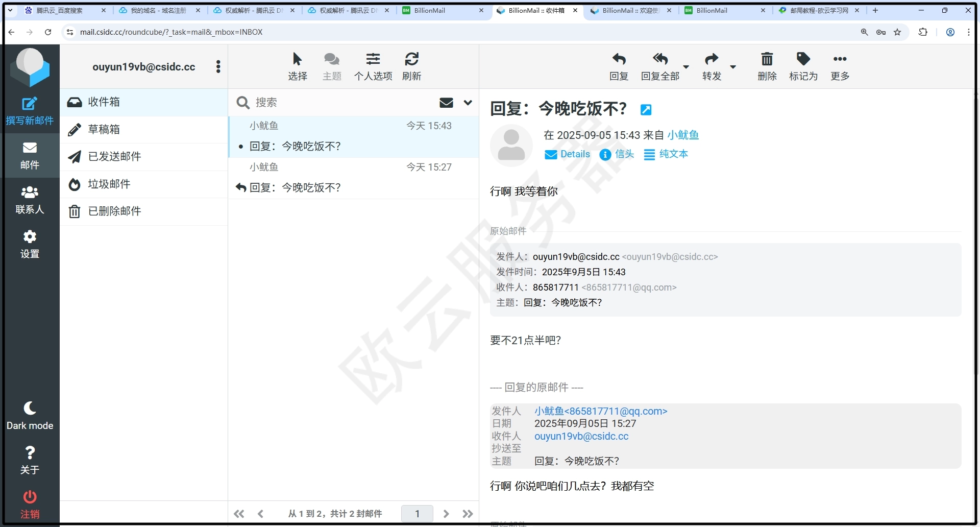Open the 草稿箱 drafts folder
This screenshot has height=527, width=980.
pos(144,130)
